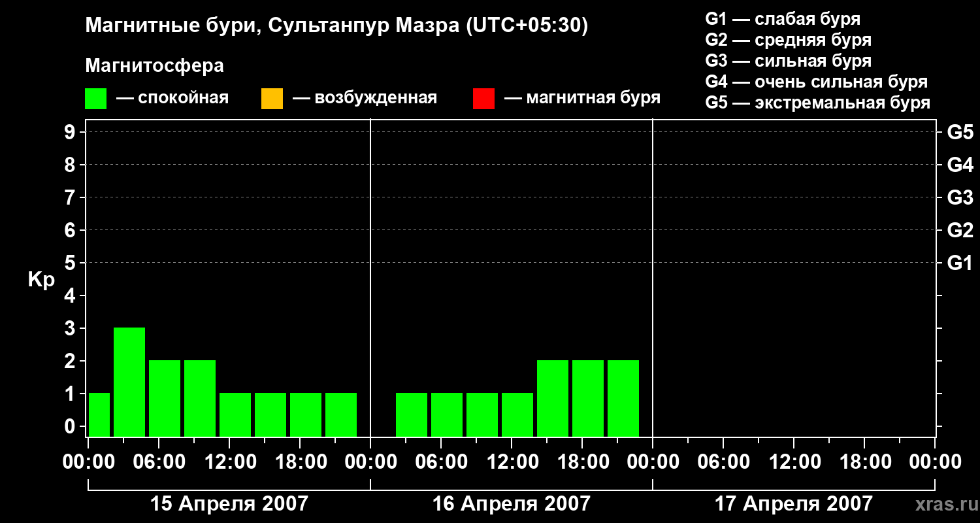Click 'G1 — слабая буря' legend line
The height and width of the screenshot is (523, 980).
(783, 19)
